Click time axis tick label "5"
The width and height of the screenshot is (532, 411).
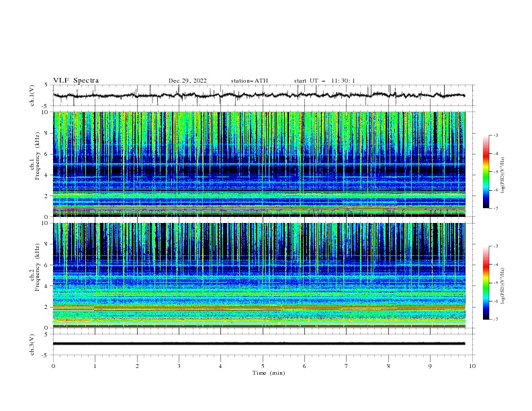click(263, 366)
